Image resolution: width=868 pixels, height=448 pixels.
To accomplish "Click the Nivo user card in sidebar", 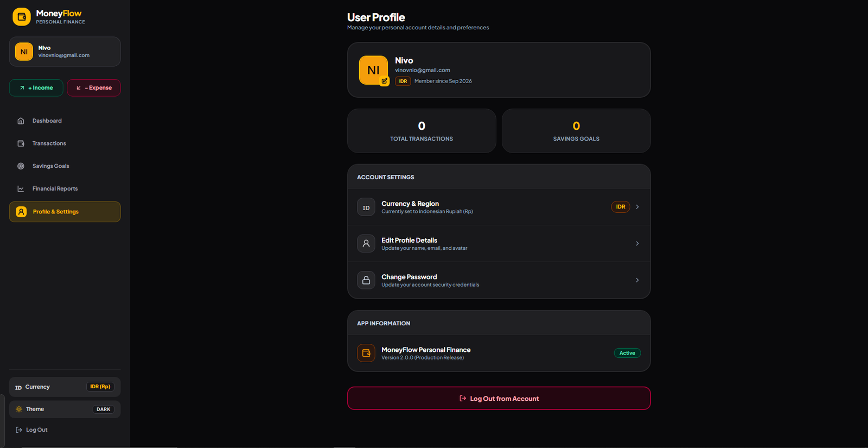I will (x=65, y=52).
